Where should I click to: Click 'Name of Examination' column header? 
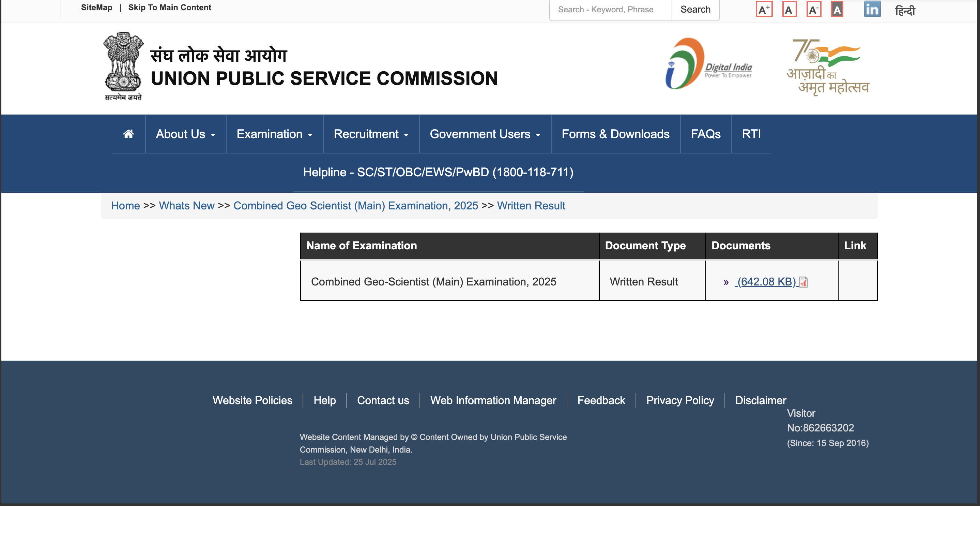tap(450, 246)
